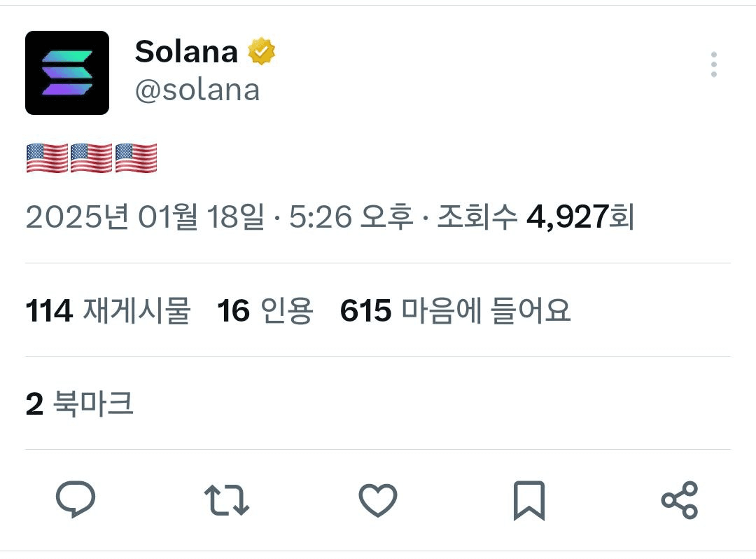This screenshot has height=559, width=756.
Task: Click the reply speech bubble icon
Action: [x=76, y=499]
